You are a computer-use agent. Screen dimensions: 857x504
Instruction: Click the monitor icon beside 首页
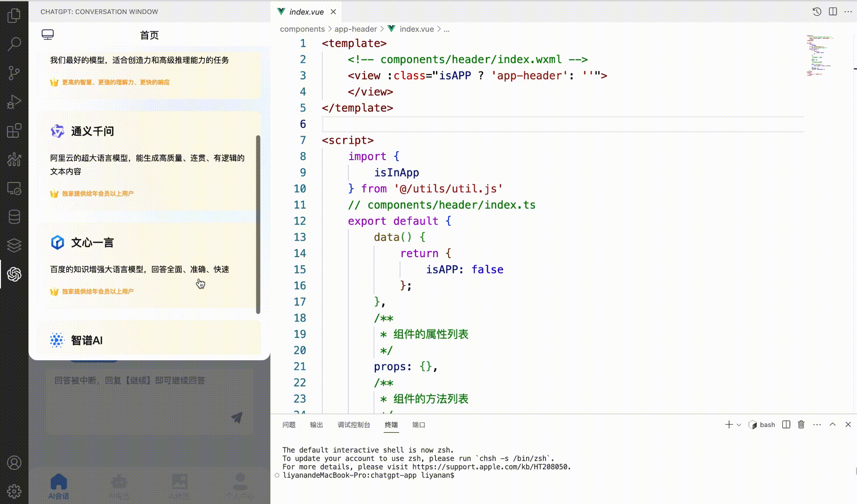(x=48, y=35)
